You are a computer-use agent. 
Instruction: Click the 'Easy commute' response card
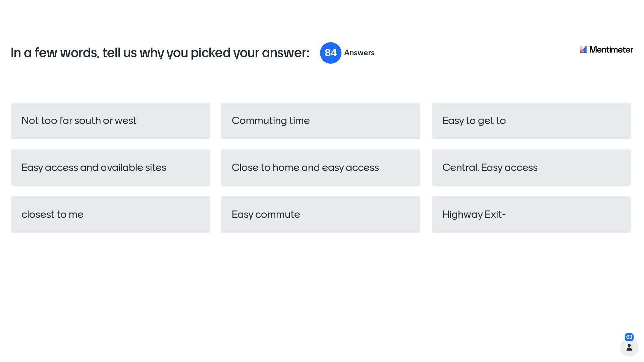320,215
